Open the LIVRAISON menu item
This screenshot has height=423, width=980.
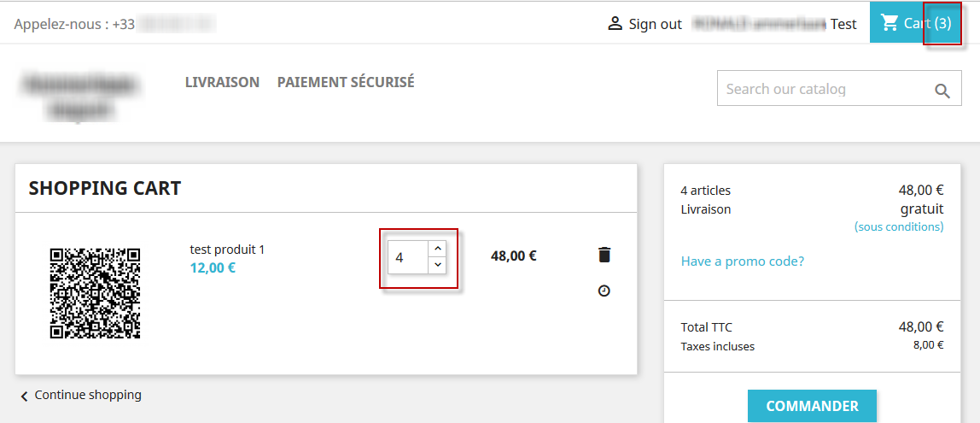222,82
